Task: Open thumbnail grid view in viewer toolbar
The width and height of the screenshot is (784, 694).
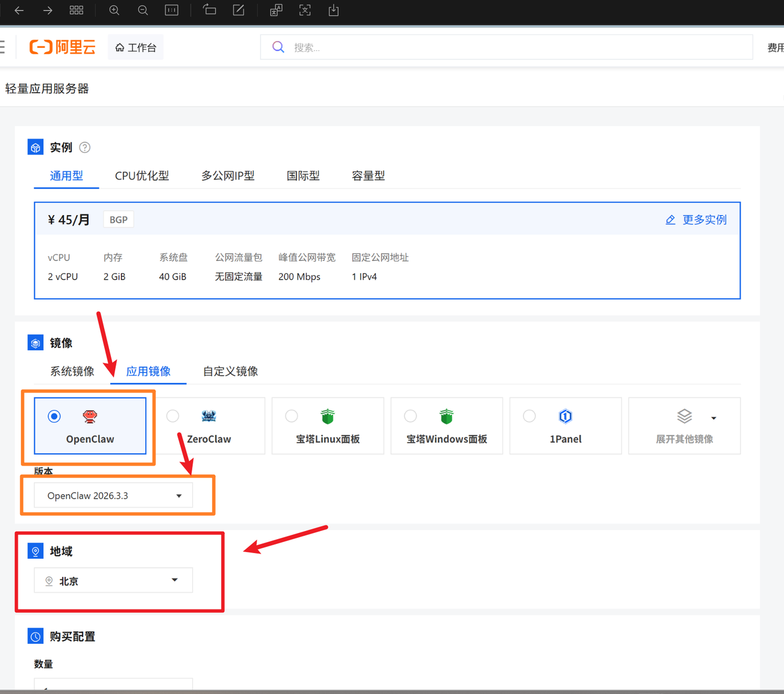Action: (x=77, y=10)
